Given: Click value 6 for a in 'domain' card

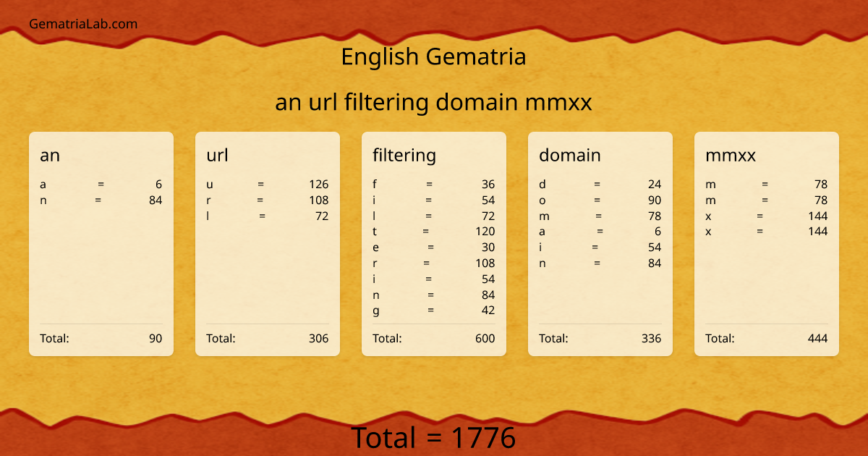Looking at the screenshot, I should (x=658, y=232).
